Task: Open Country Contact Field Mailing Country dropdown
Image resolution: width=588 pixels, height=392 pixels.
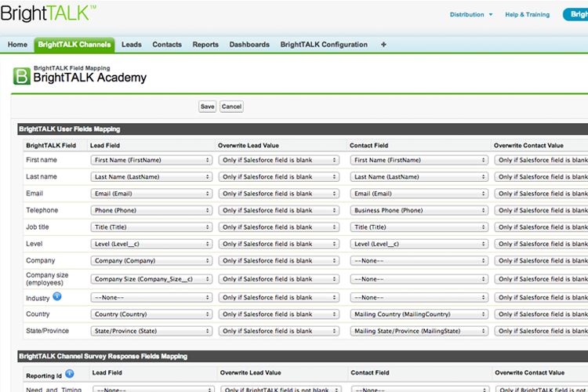Action: tap(420, 314)
